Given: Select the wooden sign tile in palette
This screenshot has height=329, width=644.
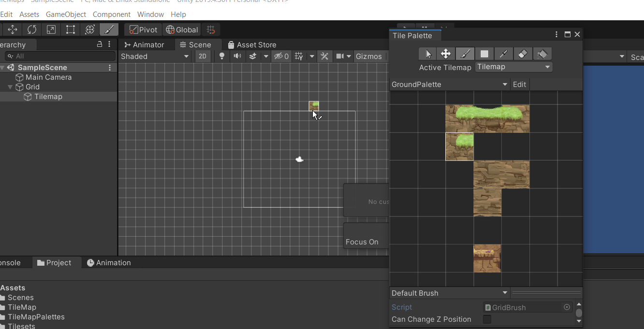Looking at the screenshot, I should click(x=487, y=258).
